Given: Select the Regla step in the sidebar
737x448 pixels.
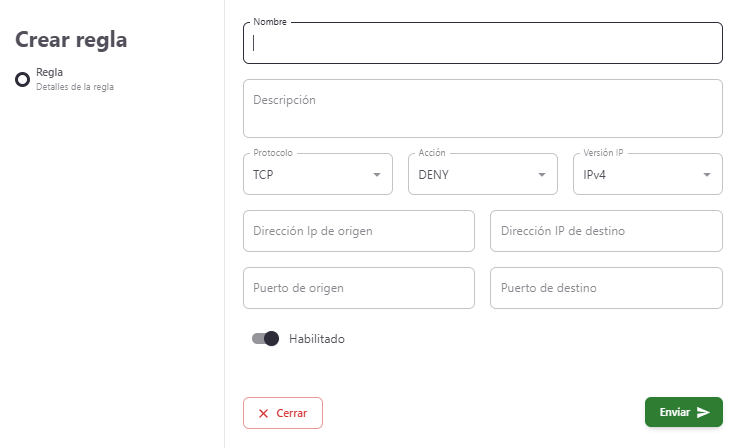Looking at the screenshot, I should click(x=50, y=73).
